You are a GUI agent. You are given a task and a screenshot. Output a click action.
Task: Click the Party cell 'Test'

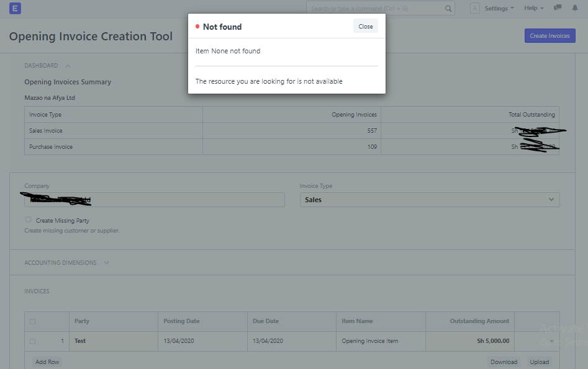pos(114,341)
